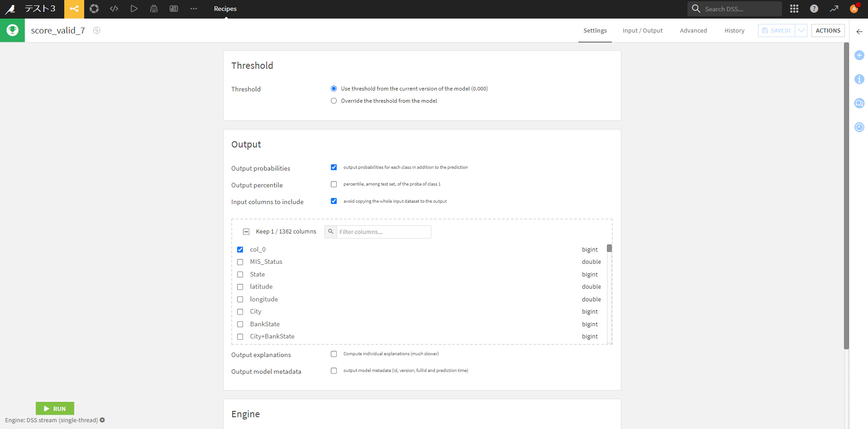The height and width of the screenshot is (429, 868).
Task: Open the info details icon in right sidebar
Action: pos(859,79)
